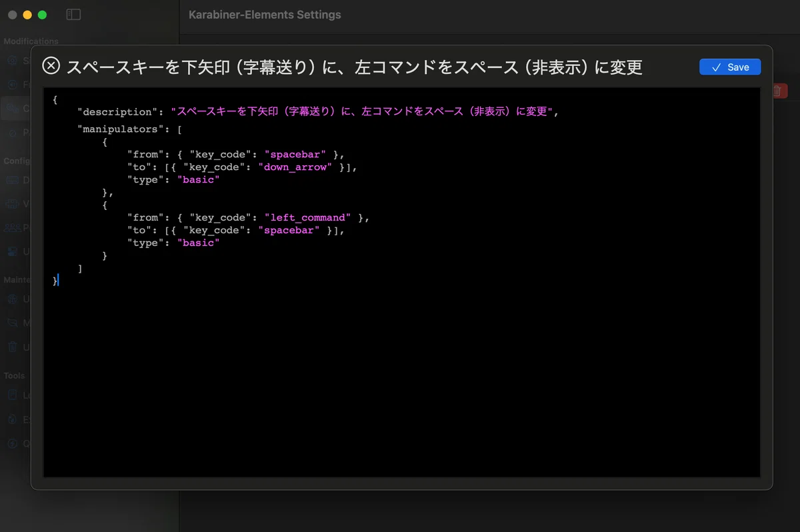Open Virtual Keyboard via the puzzle-piece icon

pyautogui.click(x=13, y=203)
